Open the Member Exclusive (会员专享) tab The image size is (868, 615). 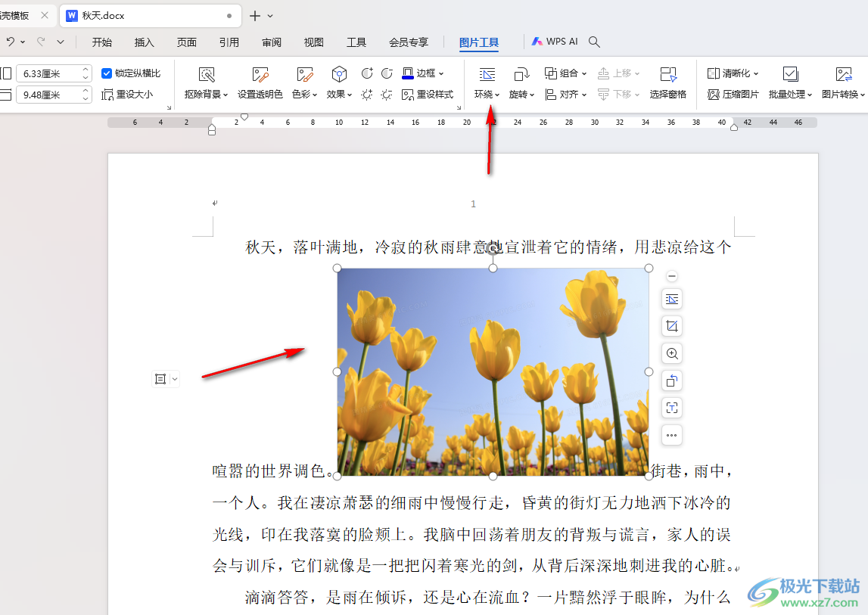pyautogui.click(x=409, y=42)
